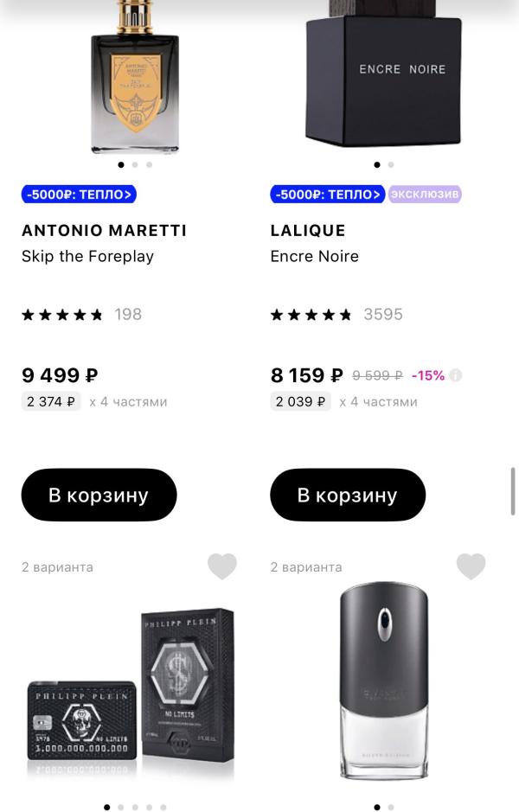Open -5000₽ ТЕПЛО promo on Antonio Maretti
The image size is (519, 812).
pos(79,195)
